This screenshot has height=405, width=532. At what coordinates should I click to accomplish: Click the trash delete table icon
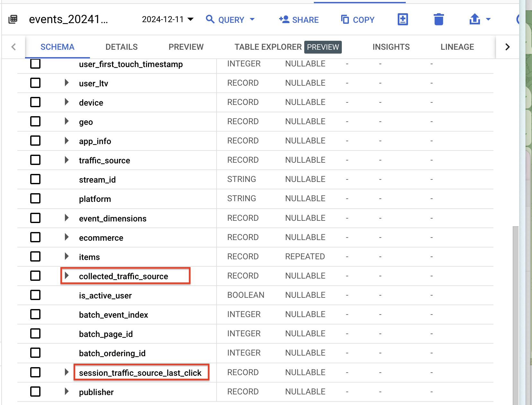pos(439,19)
